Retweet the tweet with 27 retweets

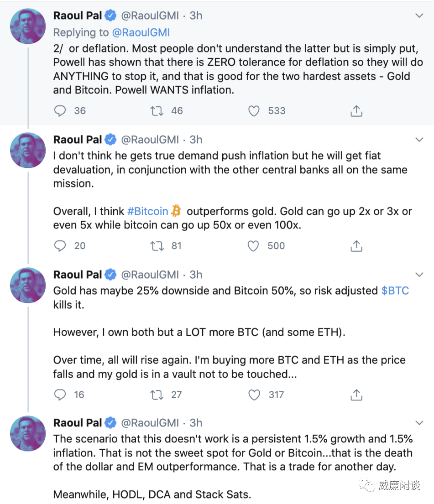coord(157,395)
